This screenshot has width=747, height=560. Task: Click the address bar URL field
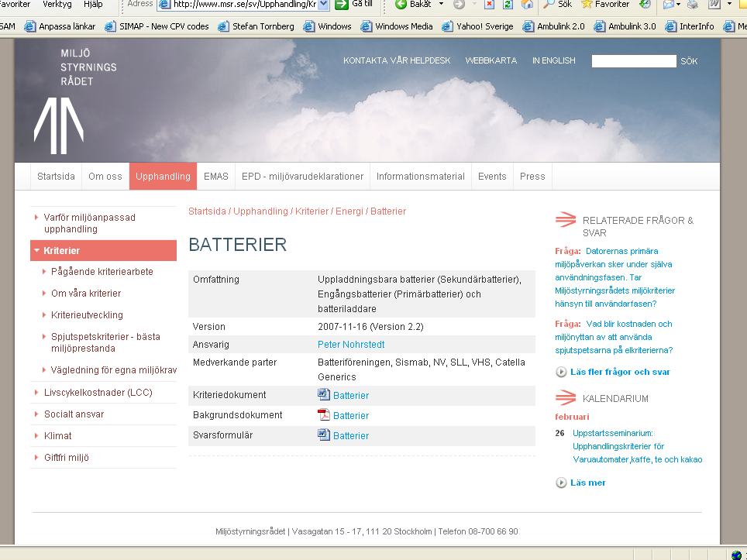[244, 5]
